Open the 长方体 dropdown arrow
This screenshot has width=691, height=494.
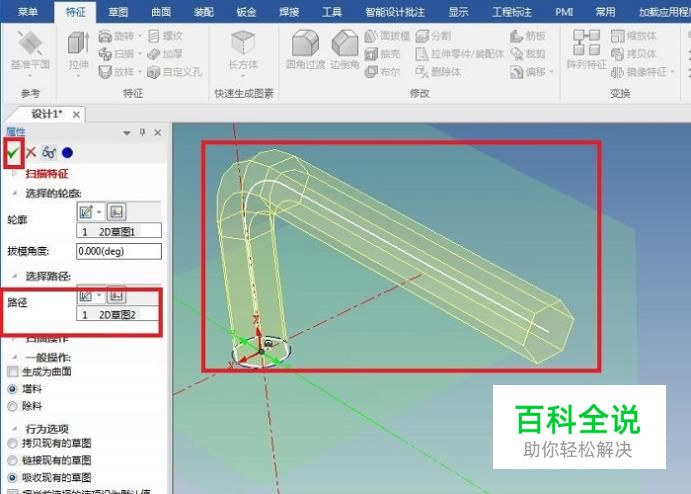pos(243,75)
